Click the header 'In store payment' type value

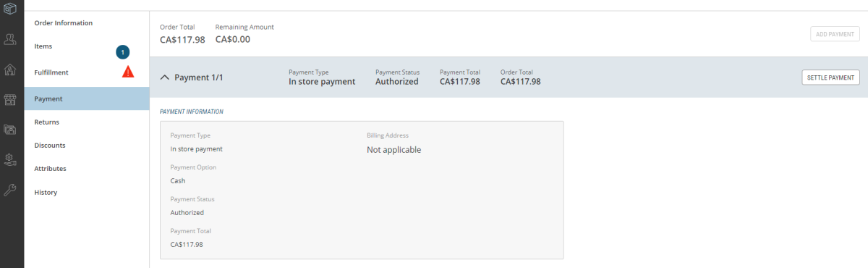[322, 82]
